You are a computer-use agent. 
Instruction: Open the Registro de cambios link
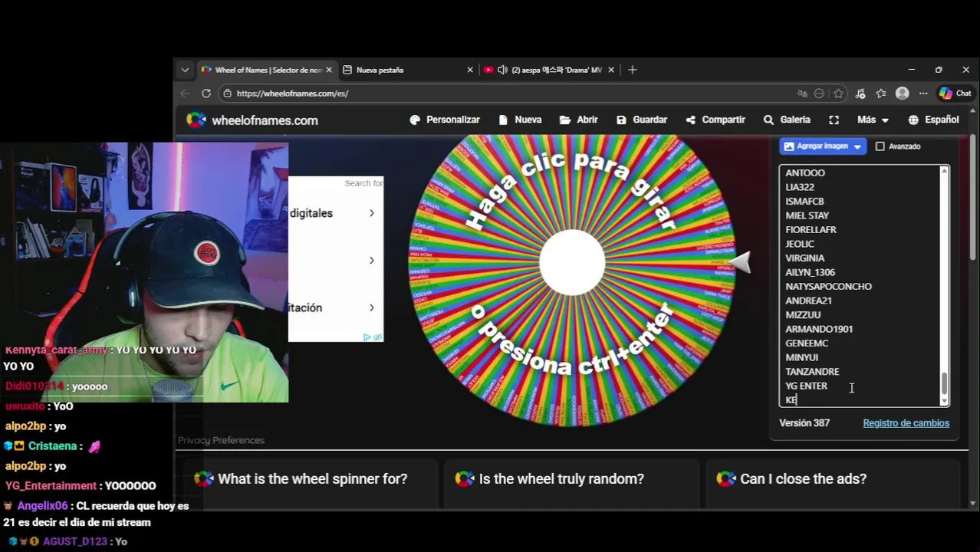906,423
